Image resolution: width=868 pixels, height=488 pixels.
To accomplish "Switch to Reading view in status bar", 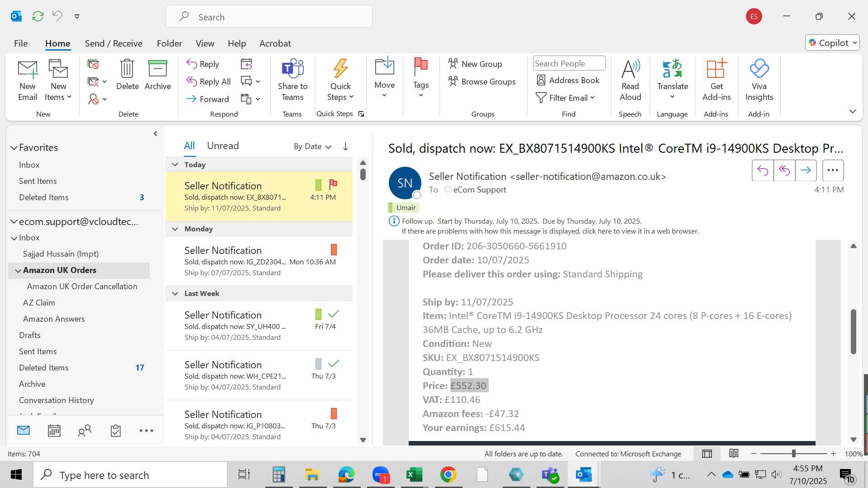I will point(734,454).
